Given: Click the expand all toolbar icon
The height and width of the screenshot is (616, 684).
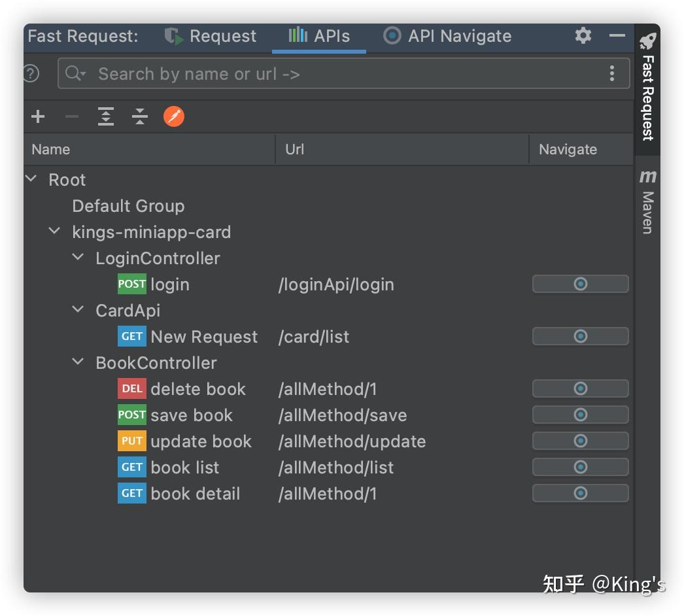Looking at the screenshot, I should point(105,116).
